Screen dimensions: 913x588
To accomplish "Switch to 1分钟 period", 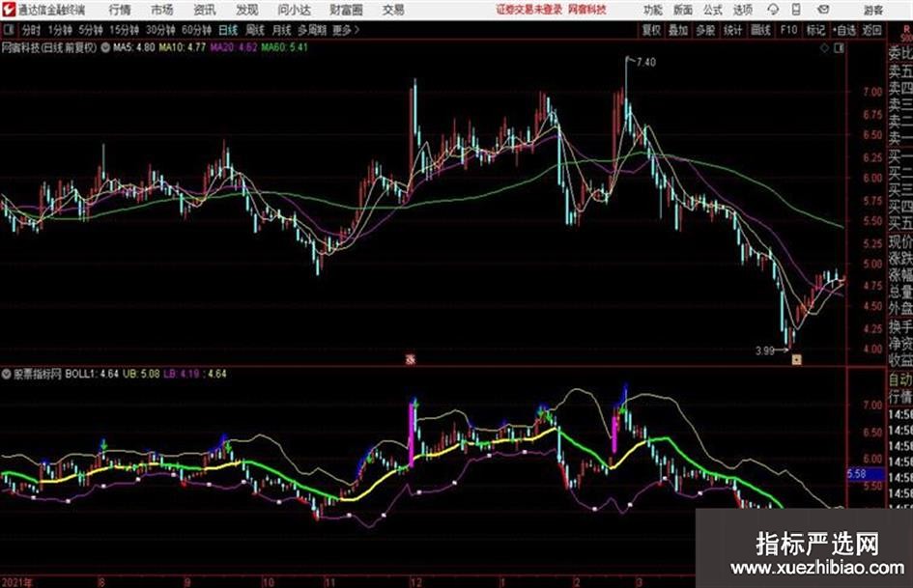I will tap(59, 30).
